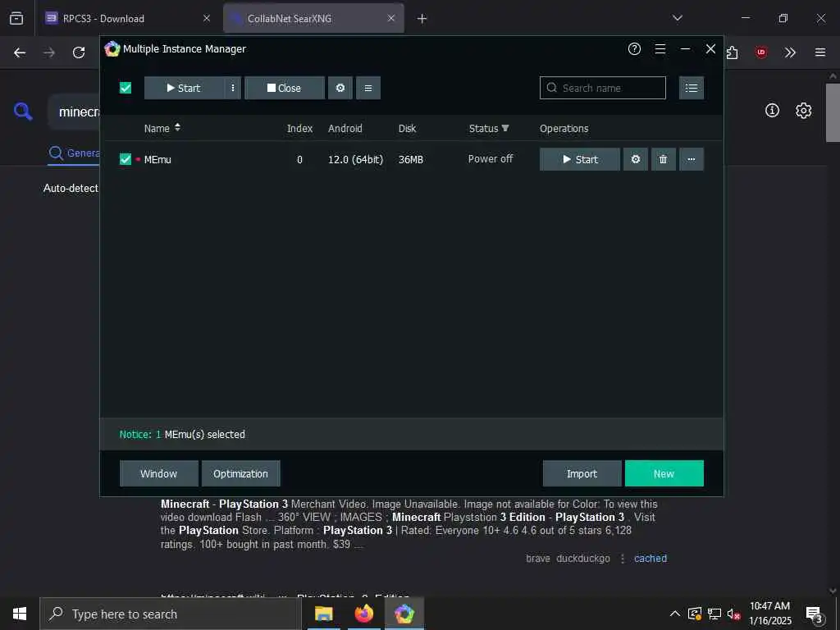Open Firefox from taskbar
The image size is (840, 630).
click(x=364, y=614)
